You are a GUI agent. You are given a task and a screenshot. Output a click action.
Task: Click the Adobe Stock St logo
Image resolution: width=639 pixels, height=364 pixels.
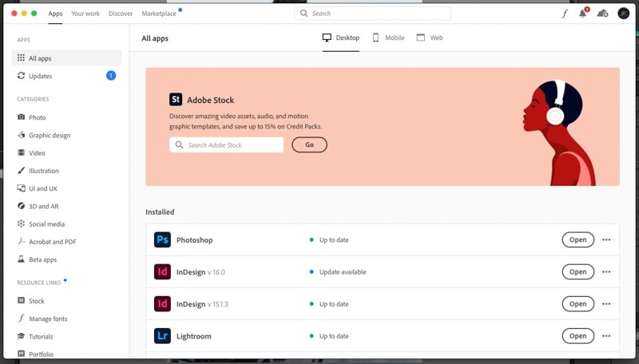pyautogui.click(x=176, y=99)
